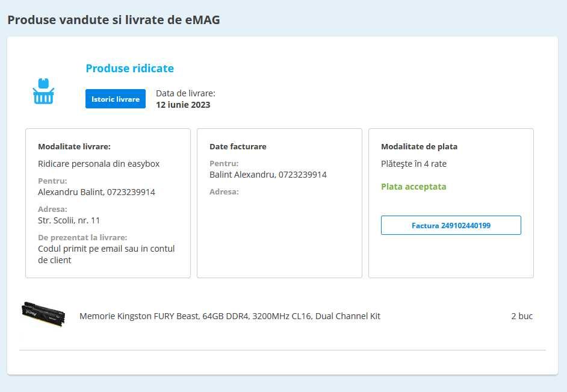Click the Plătește în 4 rate text
This screenshot has width=567, height=392.
(x=414, y=164)
